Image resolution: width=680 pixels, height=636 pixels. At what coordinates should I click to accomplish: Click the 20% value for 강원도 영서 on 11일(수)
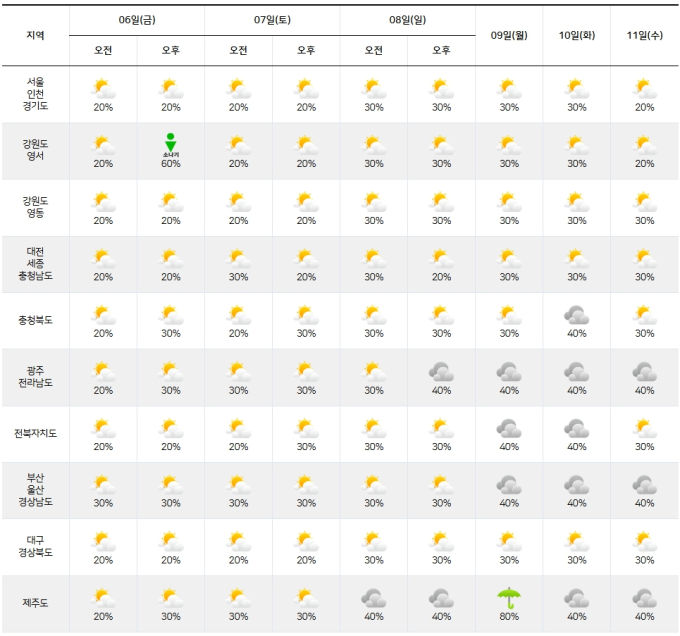(x=644, y=164)
